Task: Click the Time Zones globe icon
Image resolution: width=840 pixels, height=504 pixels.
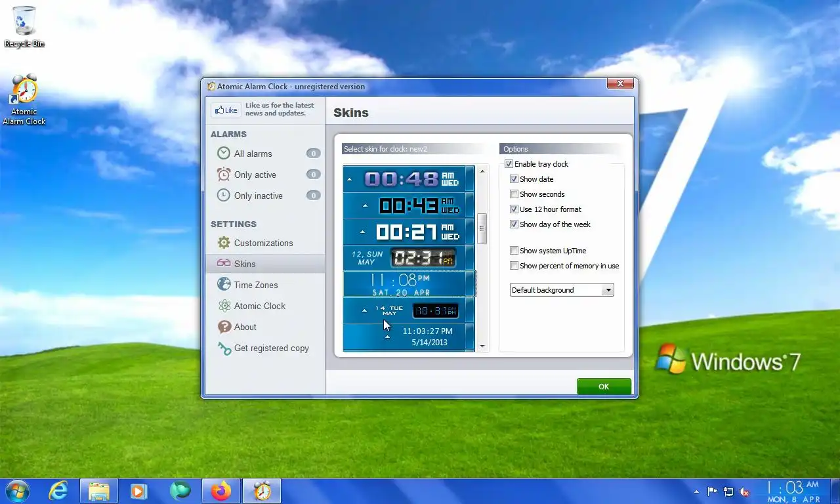Action: pos(224,285)
